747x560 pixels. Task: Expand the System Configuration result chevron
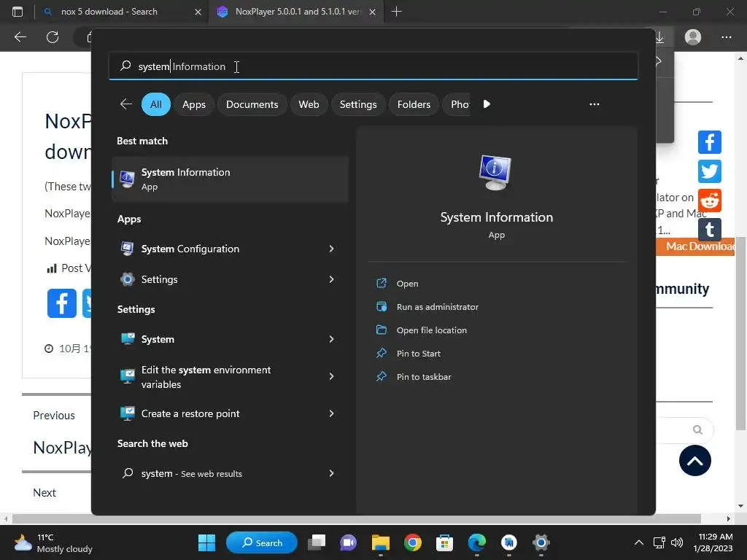point(331,249)
